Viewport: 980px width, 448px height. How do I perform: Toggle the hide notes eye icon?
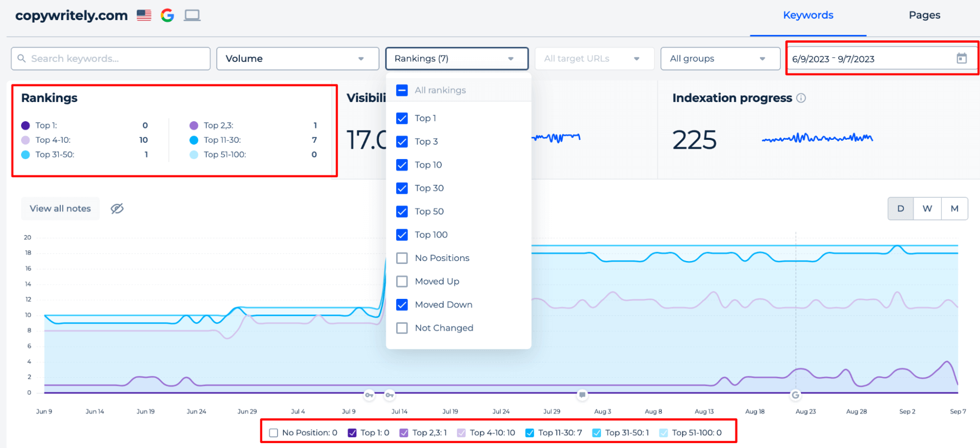(x=117, y=209)
